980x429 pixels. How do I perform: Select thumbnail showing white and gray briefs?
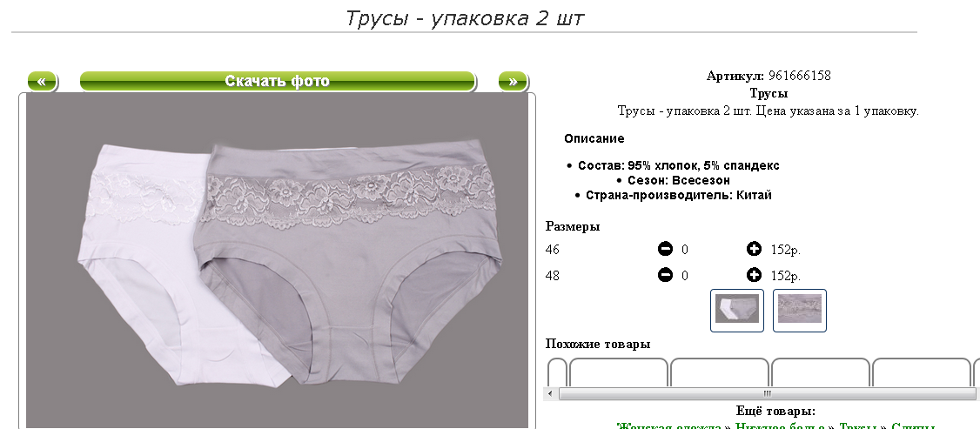737,311
